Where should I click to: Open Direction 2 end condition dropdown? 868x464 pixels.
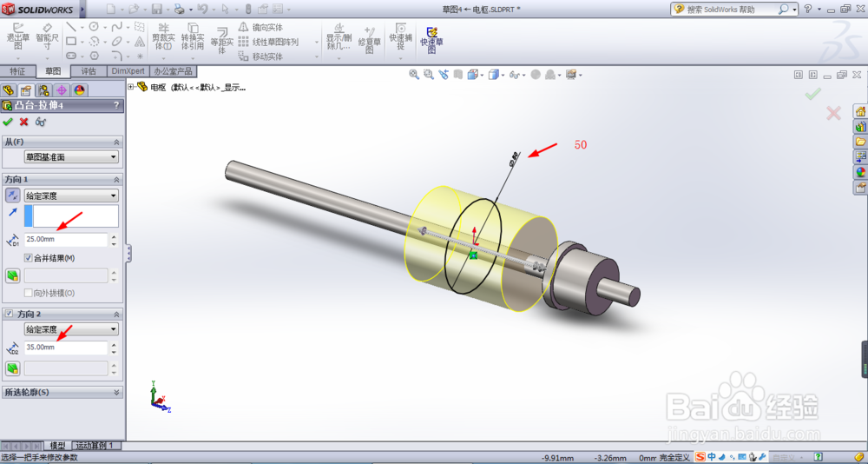point(71,329)
